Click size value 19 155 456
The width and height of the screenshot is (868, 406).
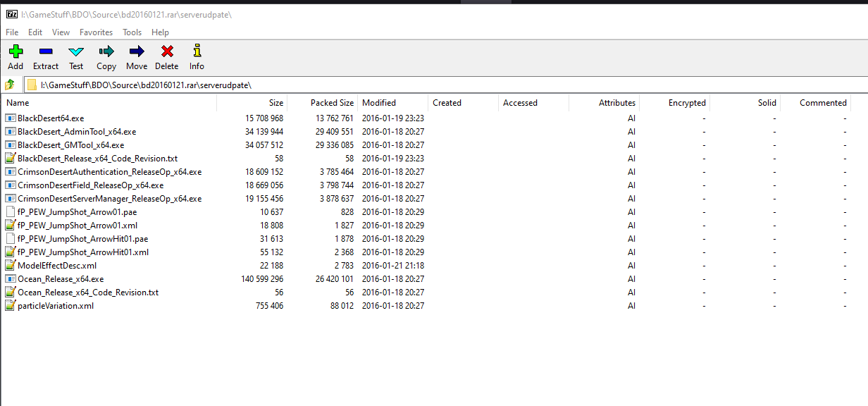coord(264,199)
